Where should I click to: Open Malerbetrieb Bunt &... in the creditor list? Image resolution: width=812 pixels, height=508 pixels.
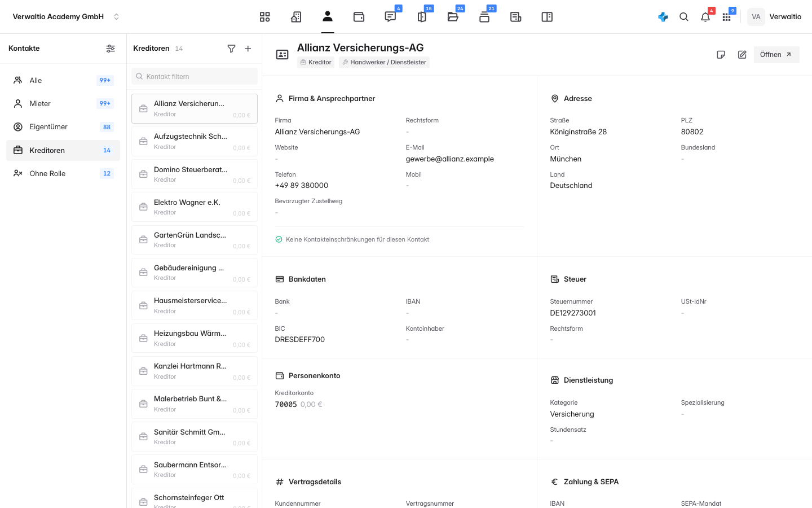195,404
